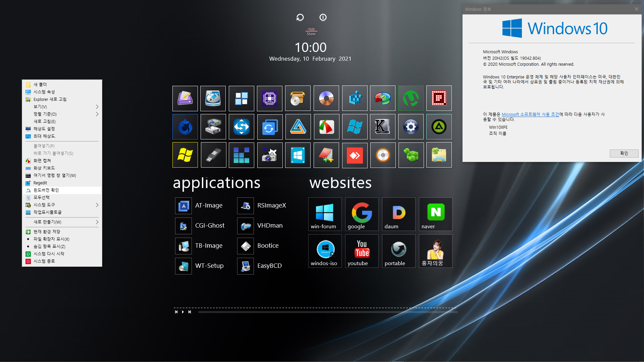Choose 시스템 속성 from the context menu
Image resolution: width=644 pixels, height=362 pixels.
pyautogui.click(x=62, y=92)
